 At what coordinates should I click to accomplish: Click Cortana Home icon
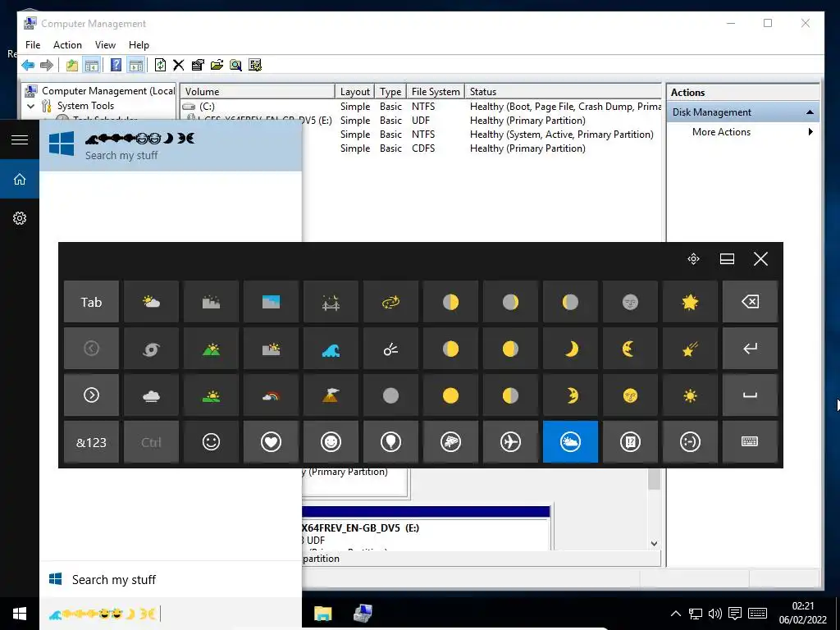click(20, 179)
